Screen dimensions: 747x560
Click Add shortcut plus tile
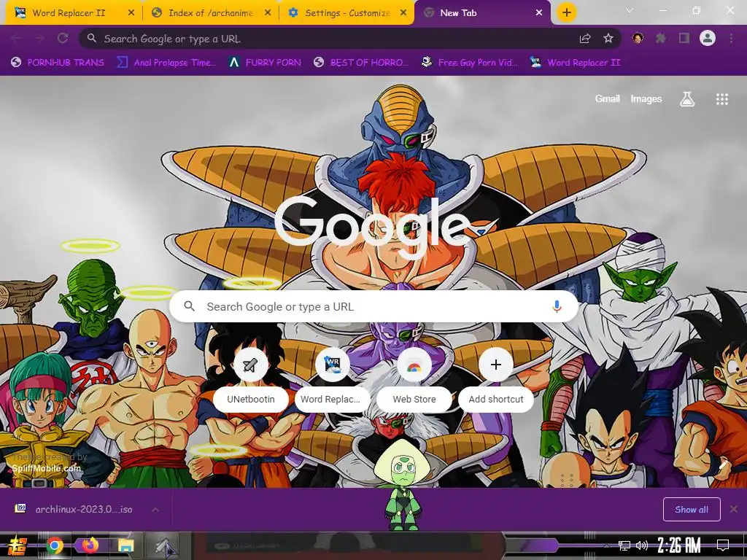coord(496,379)
